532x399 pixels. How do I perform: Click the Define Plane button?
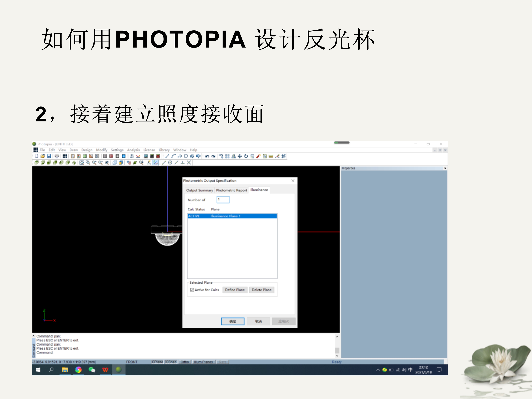tap(235, 290)
